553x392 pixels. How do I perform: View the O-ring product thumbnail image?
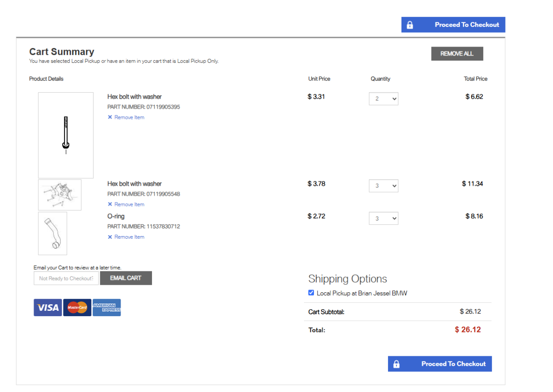tap(53, 233)
